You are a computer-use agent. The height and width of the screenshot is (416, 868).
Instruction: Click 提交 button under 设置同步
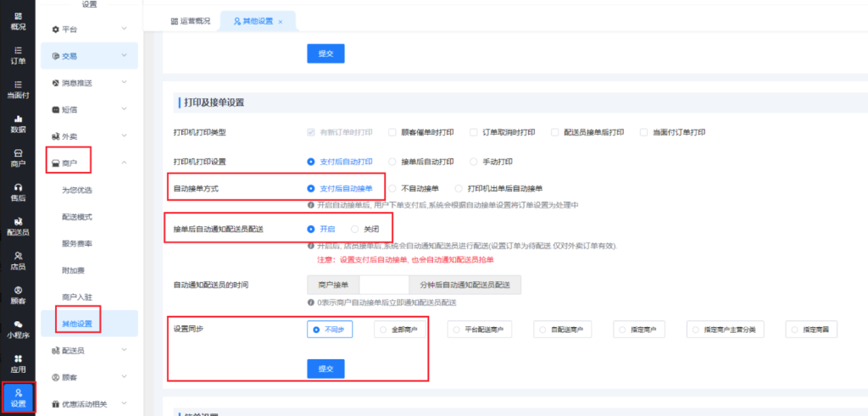pyautogui.click(x=325, y=369)
